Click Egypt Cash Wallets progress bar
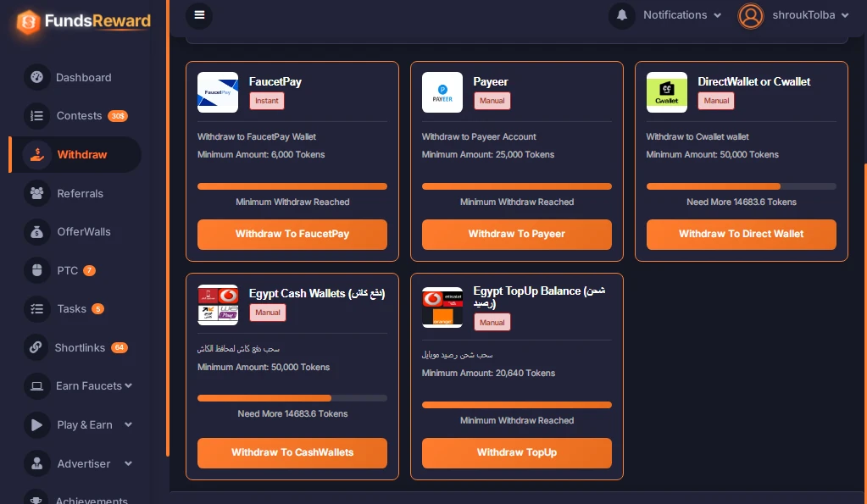This screenshot has width=867, height=504. [x=292, y=398]
